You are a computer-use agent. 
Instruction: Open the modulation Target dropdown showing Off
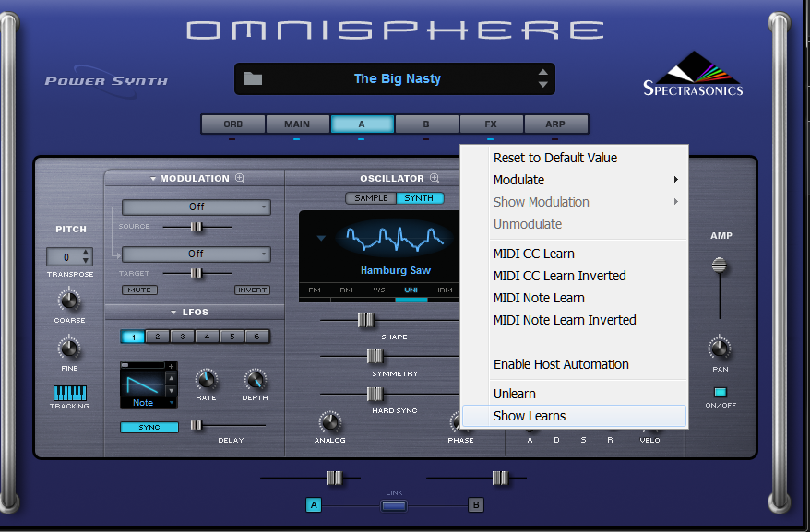point(197,254)
